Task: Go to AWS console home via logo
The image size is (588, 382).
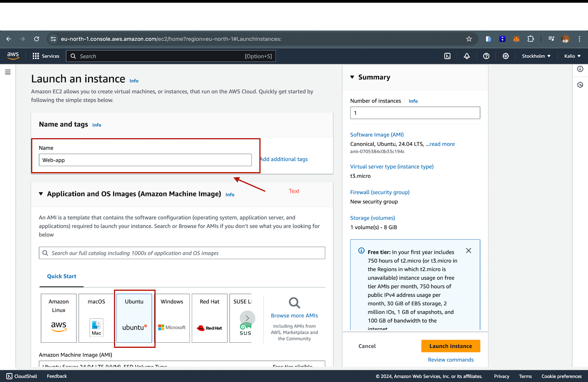Action: 13,56
